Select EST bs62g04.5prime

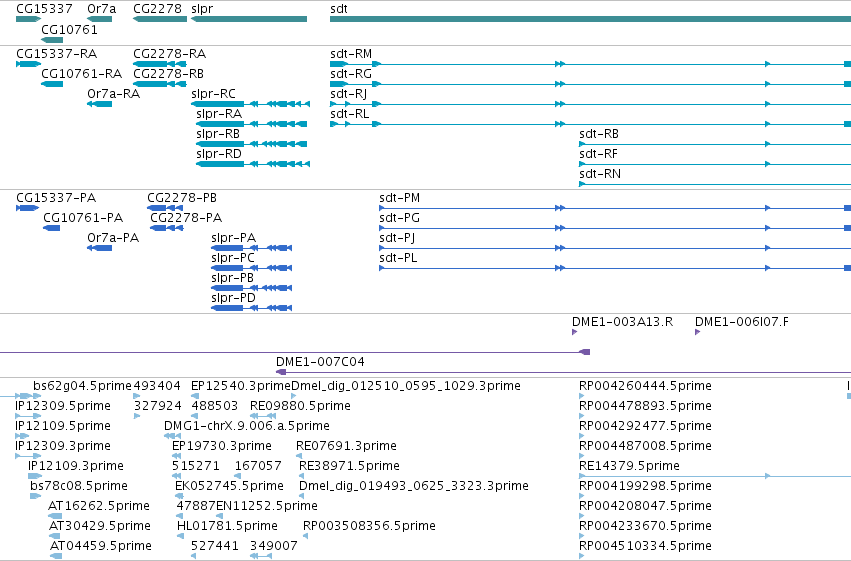click(x=82, y=386)
